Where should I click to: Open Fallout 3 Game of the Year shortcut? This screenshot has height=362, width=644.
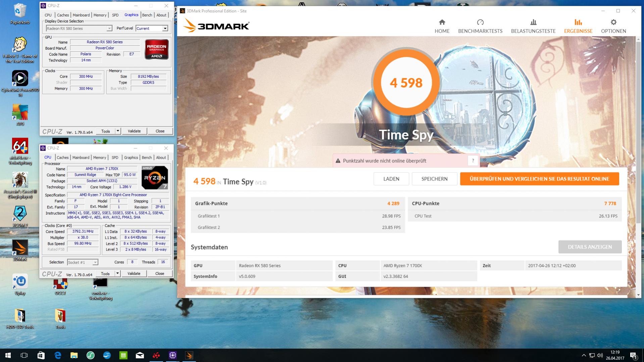coord(20,50)
